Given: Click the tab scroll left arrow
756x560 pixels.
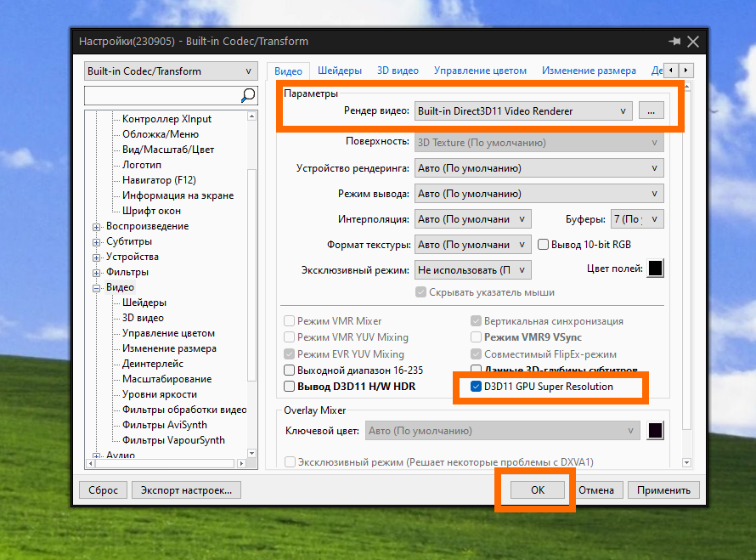Looking at the screenshot, I should tap(671, 71).
